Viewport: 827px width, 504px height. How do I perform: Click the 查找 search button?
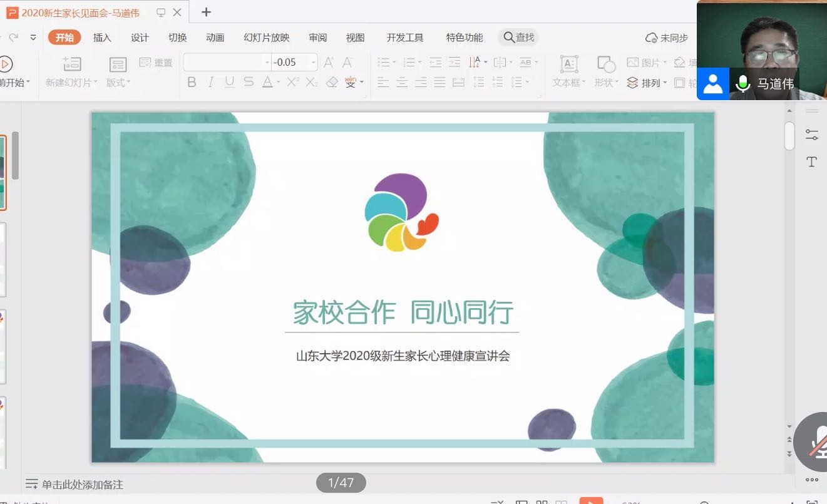tap(518, 38)
